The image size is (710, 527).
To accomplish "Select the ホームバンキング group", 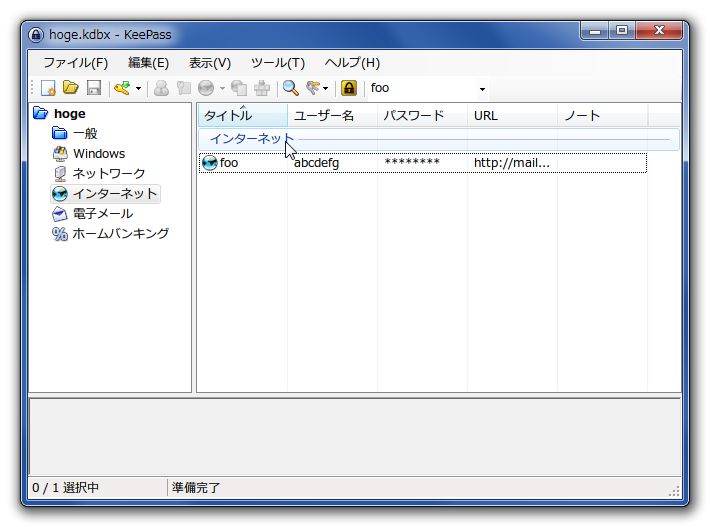I will pyautogui.click(x=120, y=234).
